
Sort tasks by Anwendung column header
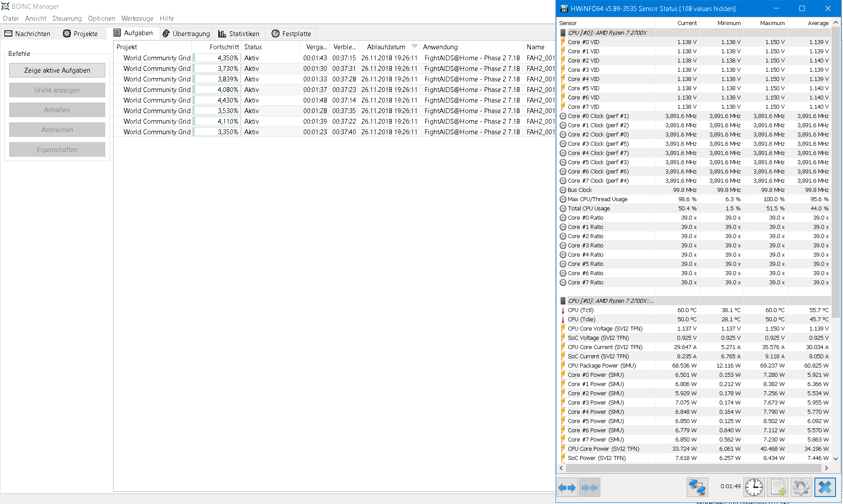472,47
